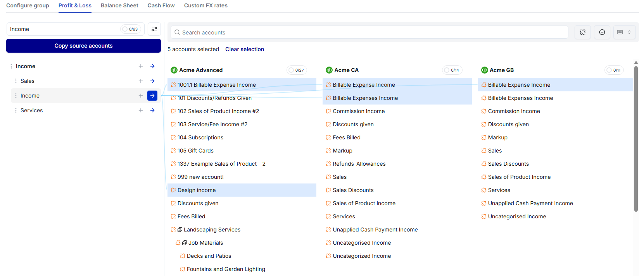The height and width of the screenshot is (276, 644).
Task: Click the arrow icon on Services row
Action: click(x=152, y=110)
